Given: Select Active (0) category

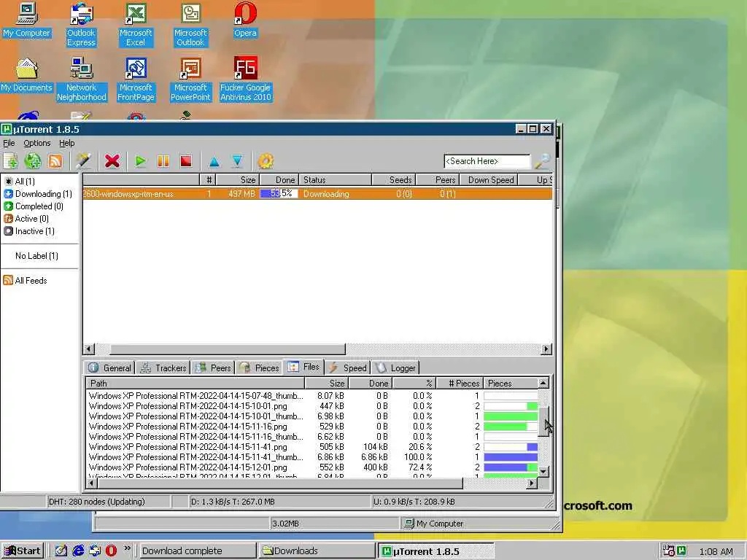Looking at the screenshot, I should 26,219.
